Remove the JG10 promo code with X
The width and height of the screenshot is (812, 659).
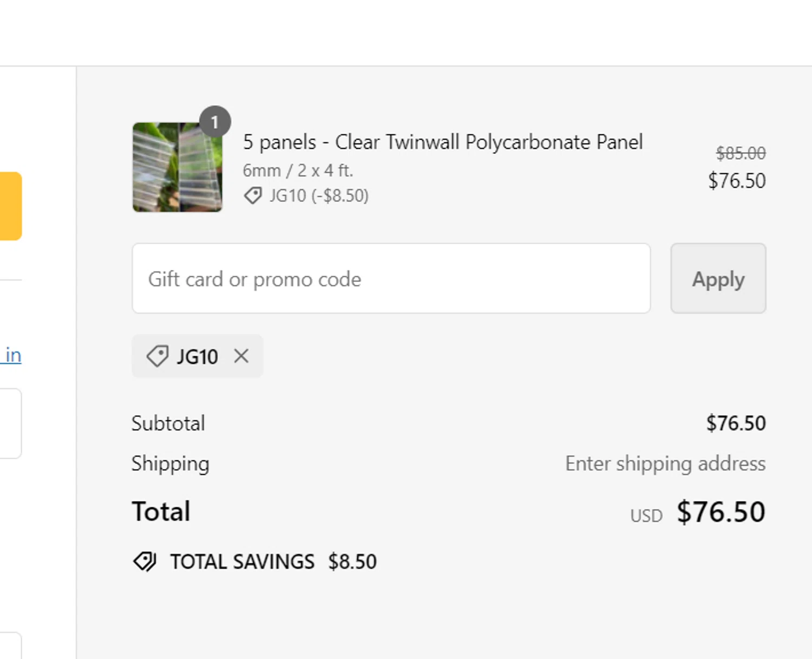click(241, 356)
